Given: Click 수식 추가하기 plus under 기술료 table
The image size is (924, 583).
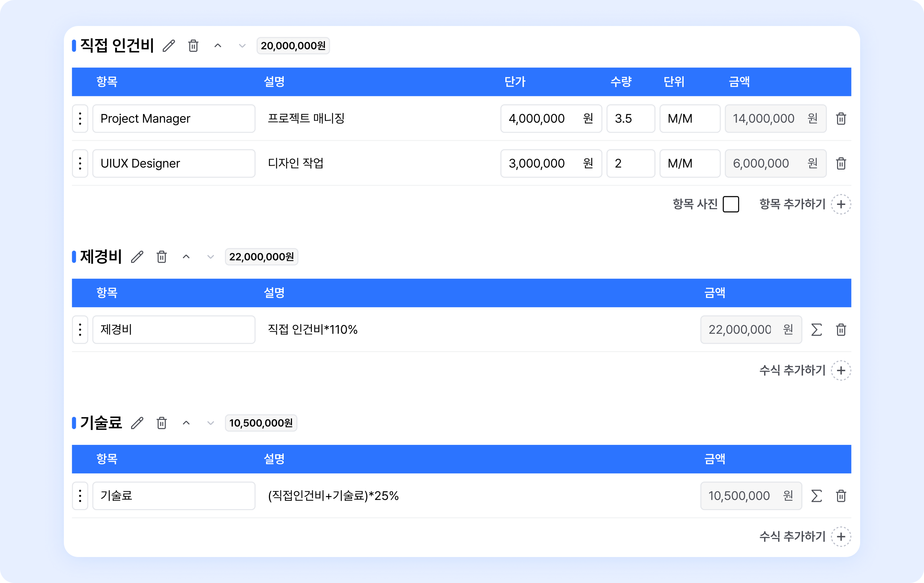Looking at the screenshot, I should click(841, 536).
